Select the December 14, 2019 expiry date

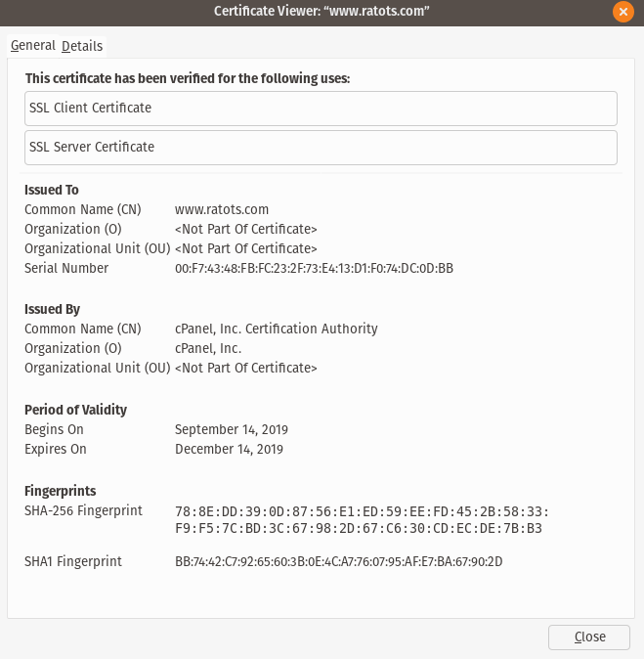tap(229, 449)
